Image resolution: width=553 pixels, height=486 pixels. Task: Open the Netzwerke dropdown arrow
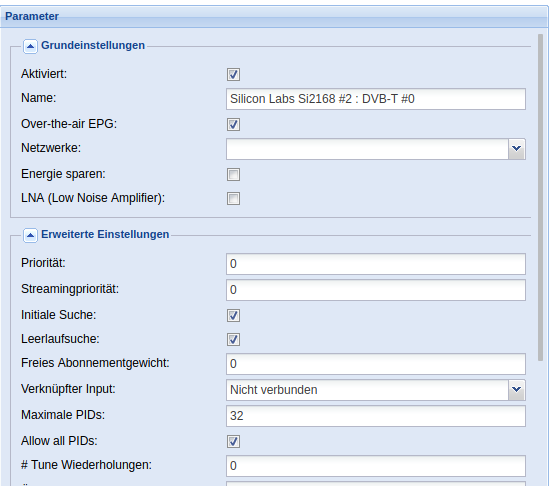coord(517,149)
